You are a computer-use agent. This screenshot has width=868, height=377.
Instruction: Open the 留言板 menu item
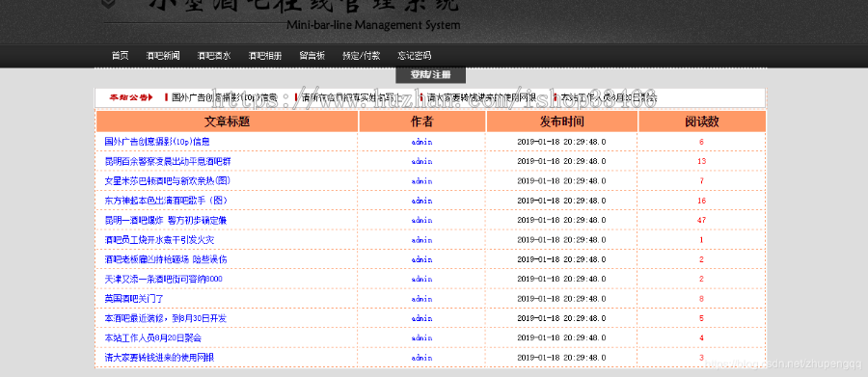click(312, 56)
